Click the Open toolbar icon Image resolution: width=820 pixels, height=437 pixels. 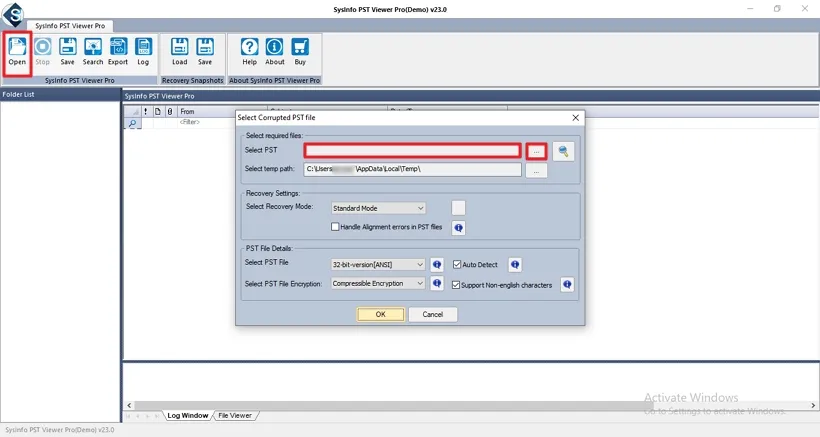[17, 50]
